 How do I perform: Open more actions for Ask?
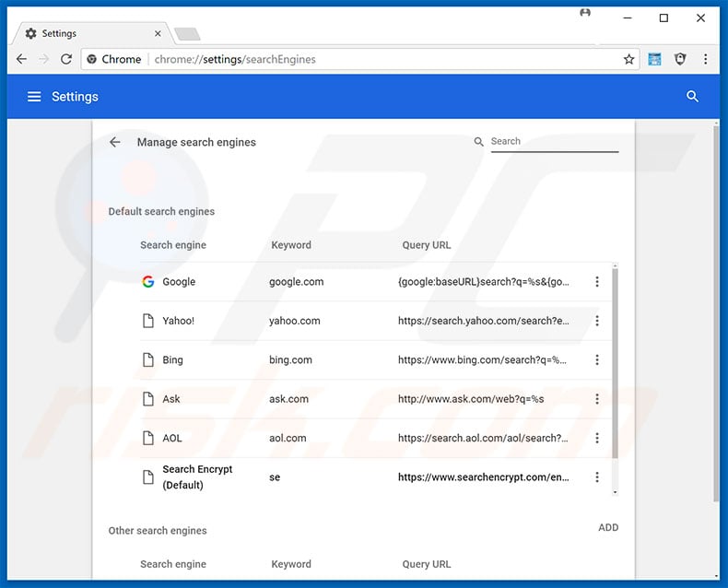pyautogui.click(x=597, y=398)
